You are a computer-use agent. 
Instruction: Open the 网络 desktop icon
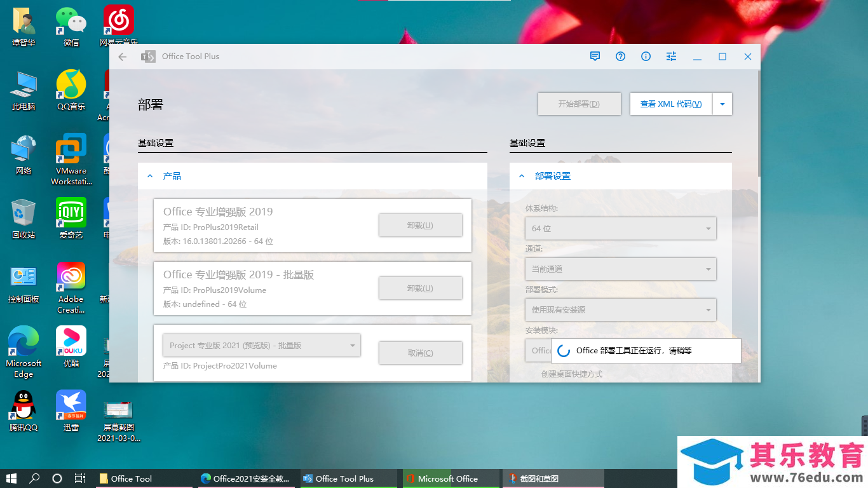[24, 154]
